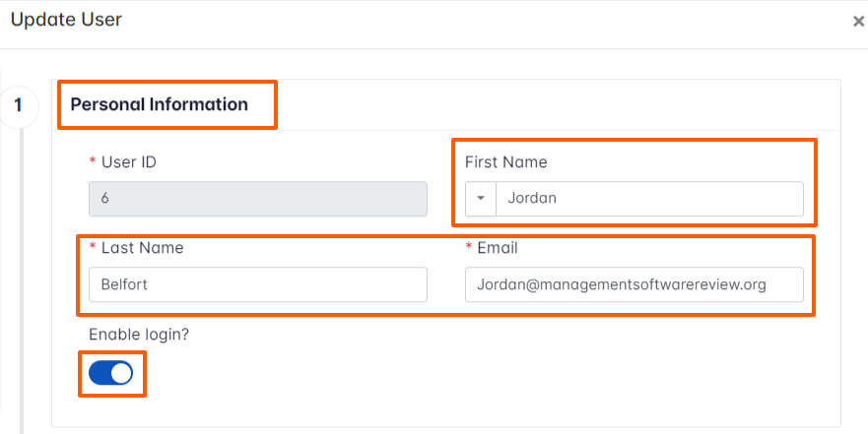The image size is (868, 434).
Task: Click the disabled User ID field
Action: click(257, 199)
